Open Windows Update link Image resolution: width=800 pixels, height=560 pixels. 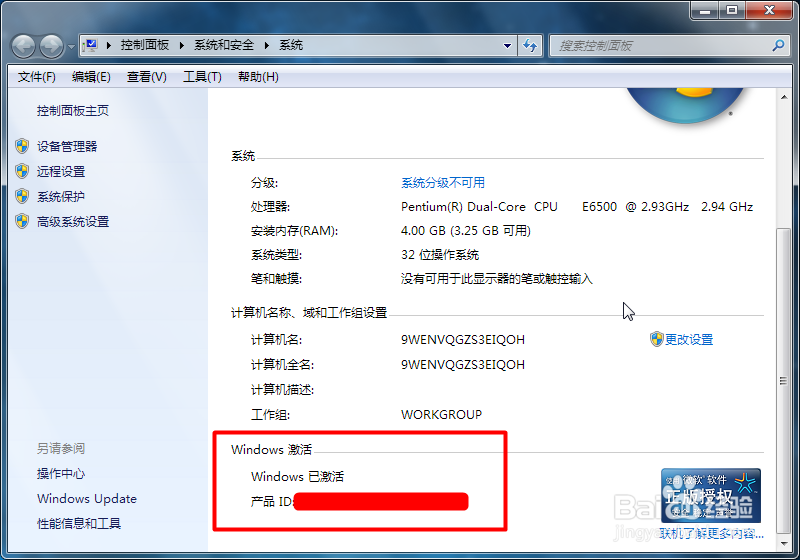pos(87,498)
